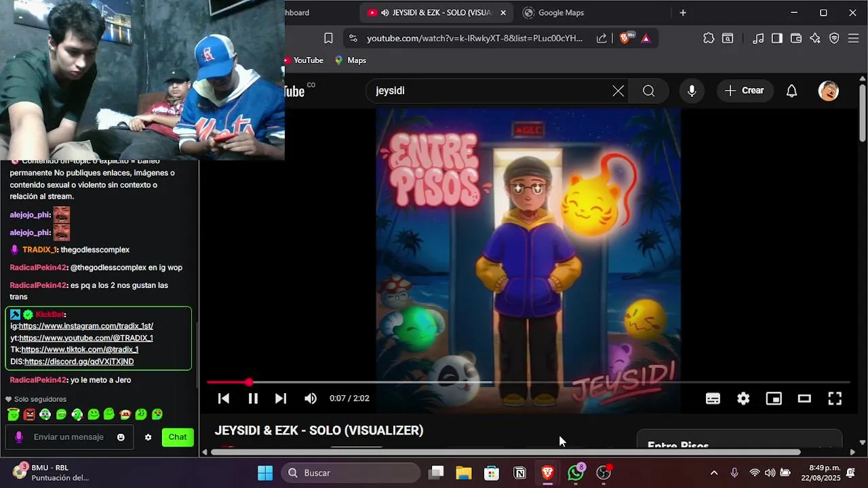Skip to the next video in playlist
This screenshot has width=868, height=488.
[281, 399]
